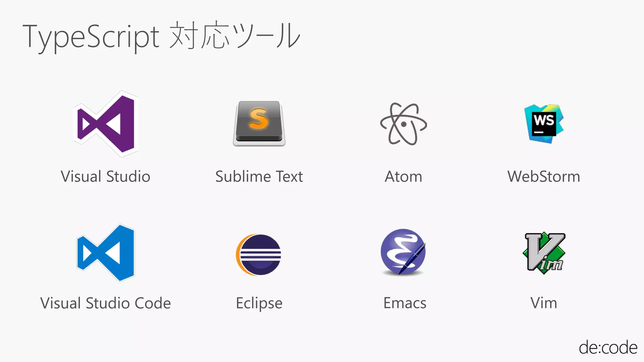Click the Visual Studio Code label

[x=106, y=303]
